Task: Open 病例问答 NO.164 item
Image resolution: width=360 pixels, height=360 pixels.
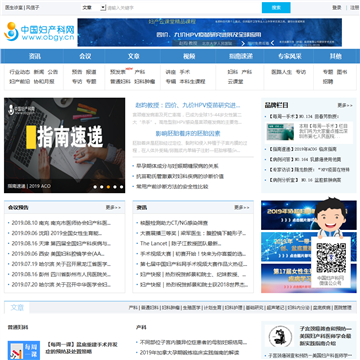Action: coord(305,159)
